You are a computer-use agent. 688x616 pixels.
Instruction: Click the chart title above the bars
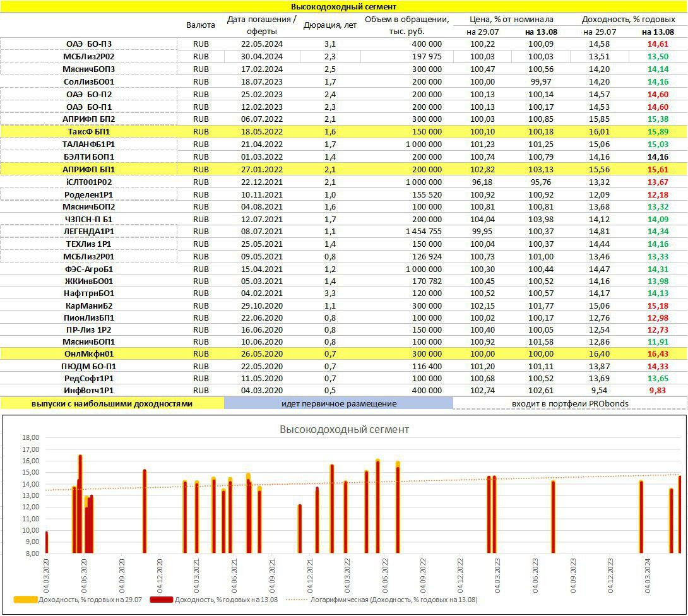tap(344, 429)
